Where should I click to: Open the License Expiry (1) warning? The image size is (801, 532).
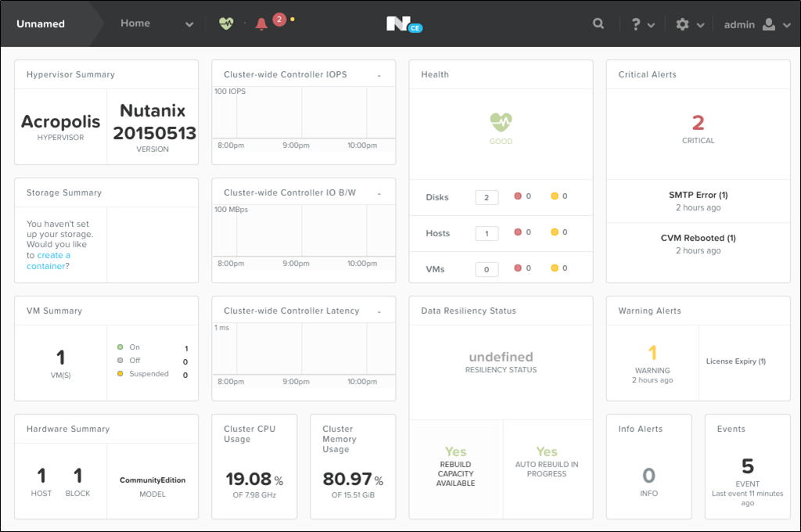[x=735, y=361]
